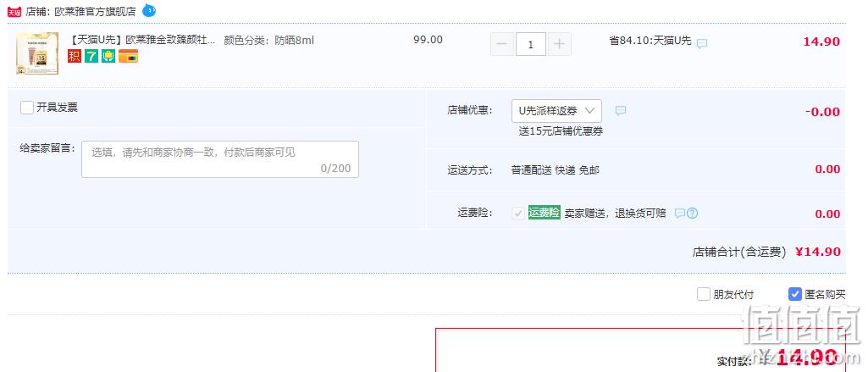Toggle the greyed 运费险 checkbox

pyautogui.click(x=518, y=214)
